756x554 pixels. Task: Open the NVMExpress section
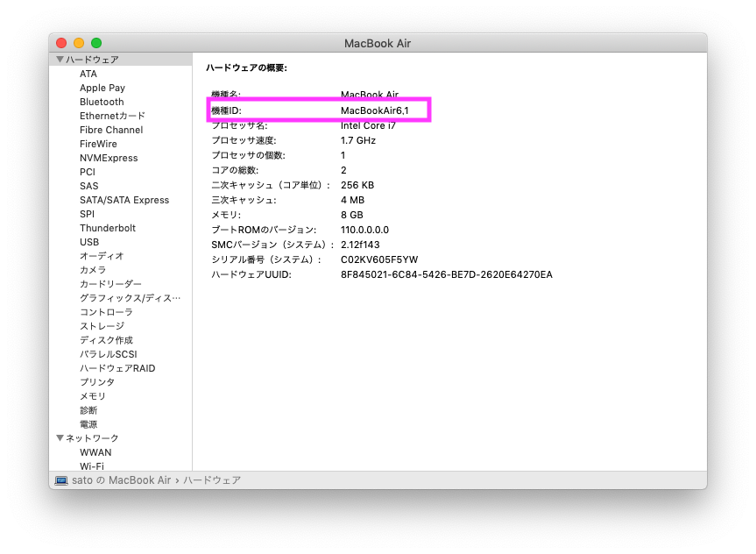(x=109, y=158)
